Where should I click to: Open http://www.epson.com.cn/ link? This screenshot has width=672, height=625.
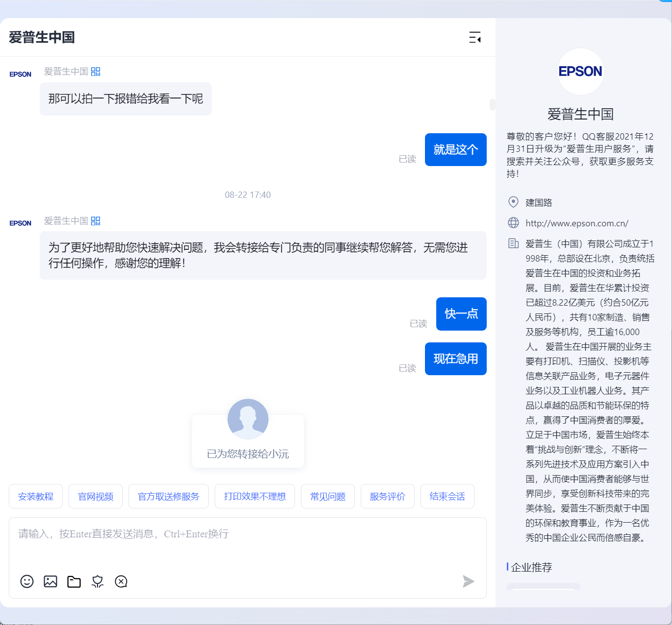coord(577,223)
